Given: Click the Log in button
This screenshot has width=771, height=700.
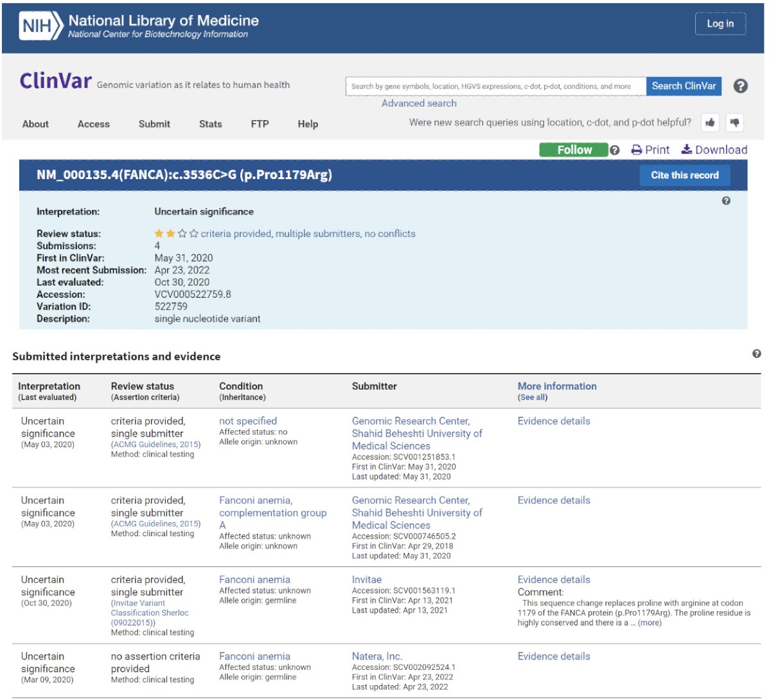Looking at the screenshot, I should coord(720,24).
